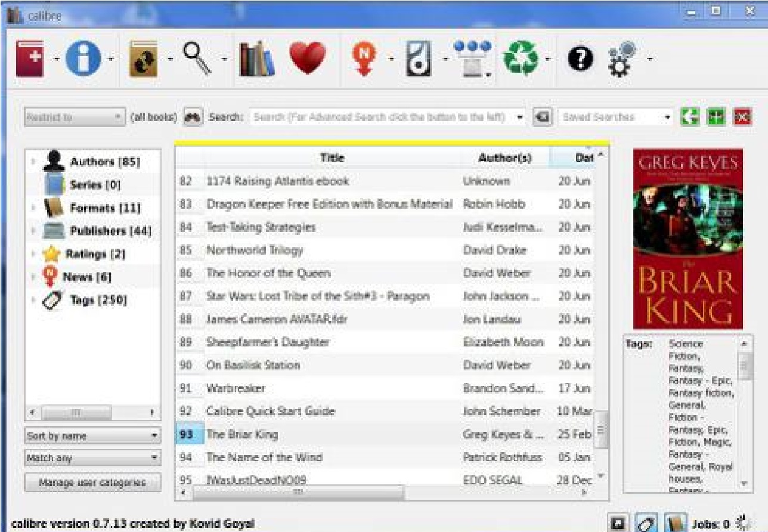
Task: Open the Preferences gears icon
Action: point(622,58)
